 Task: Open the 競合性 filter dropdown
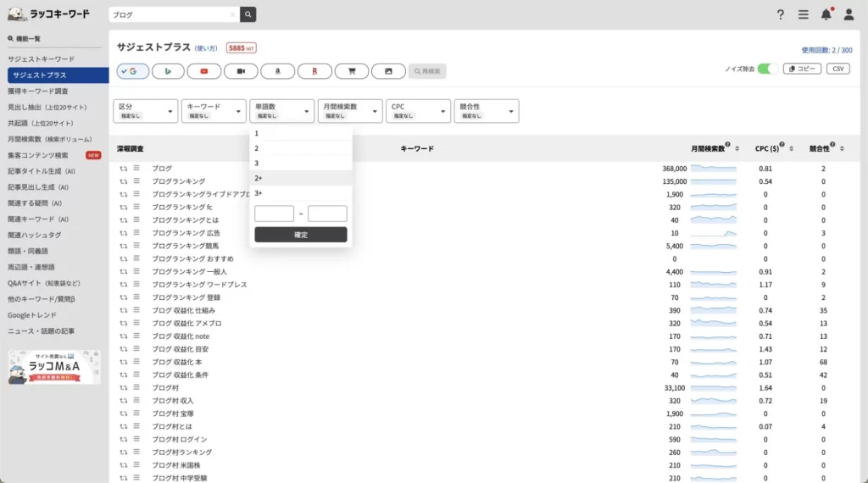(x=487, y=111)
